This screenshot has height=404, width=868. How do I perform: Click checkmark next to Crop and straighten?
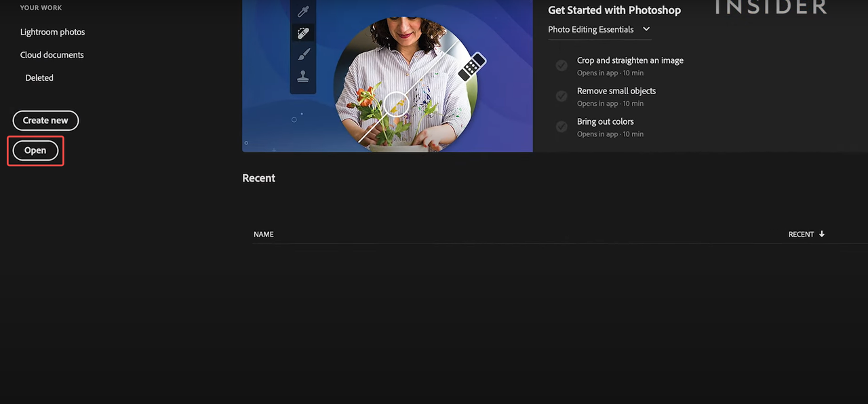561,65
